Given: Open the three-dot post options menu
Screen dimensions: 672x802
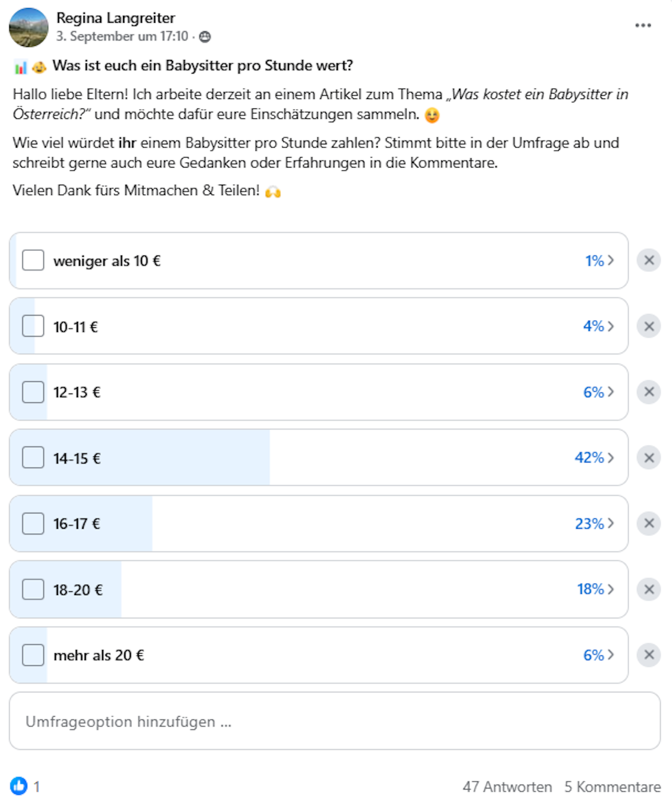Looking at the screenshot, I should click(x=643, y=25).
